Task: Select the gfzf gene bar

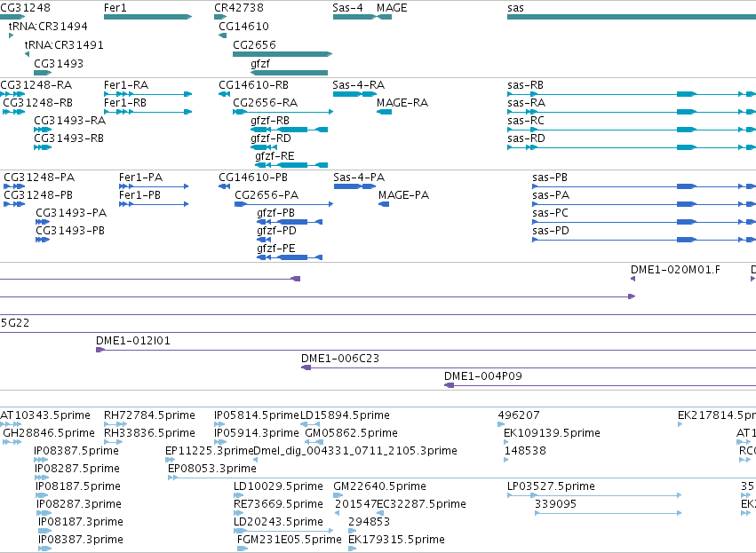Action: 290,73
